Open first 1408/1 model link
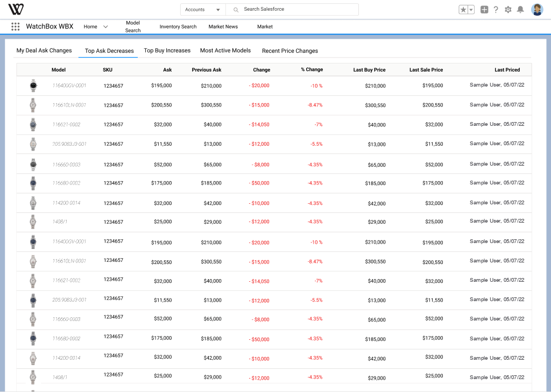The image size is (551, 392). pyautogui.click(x=60, y=222)
